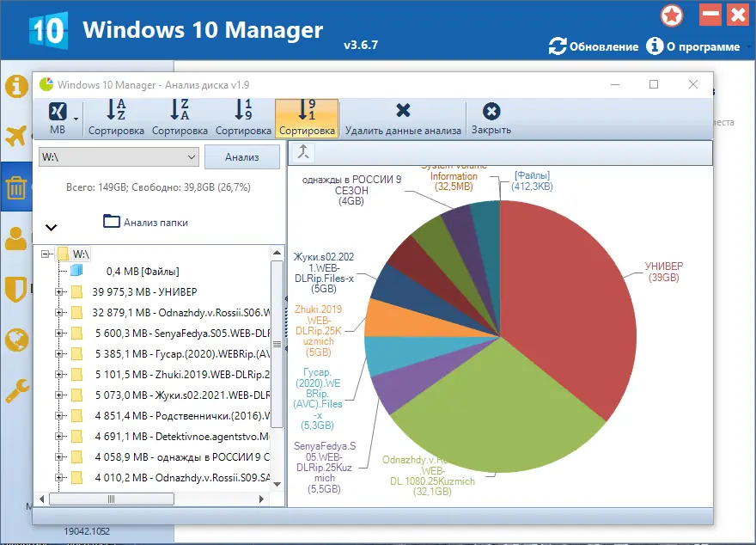Viewport: 756px width, 545px height.
Task: Collapse the W:\ root tree node
Action: pyautogui.click(x=46, y=254)
